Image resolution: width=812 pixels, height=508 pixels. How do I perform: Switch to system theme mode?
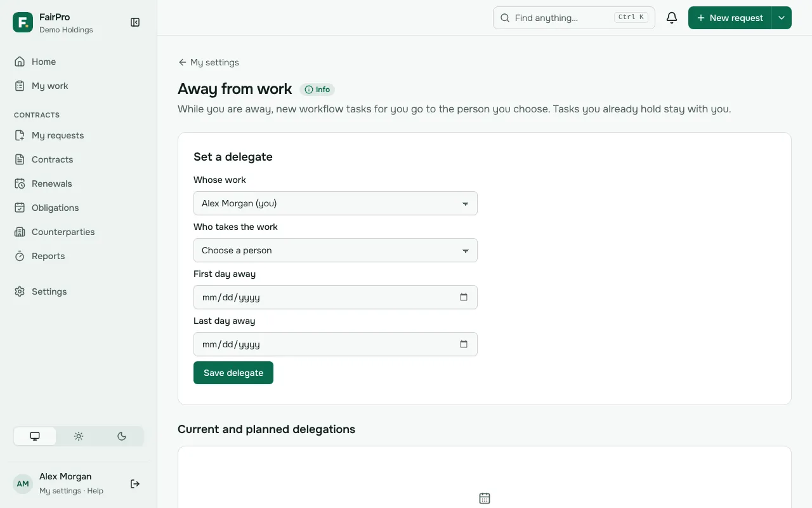[x=35, y=436]
